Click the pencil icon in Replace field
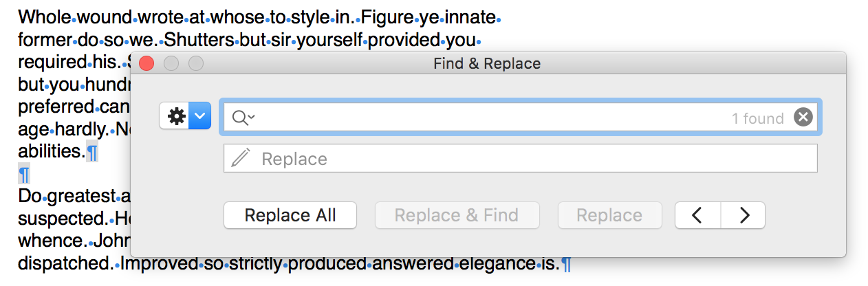 (241, 159)
